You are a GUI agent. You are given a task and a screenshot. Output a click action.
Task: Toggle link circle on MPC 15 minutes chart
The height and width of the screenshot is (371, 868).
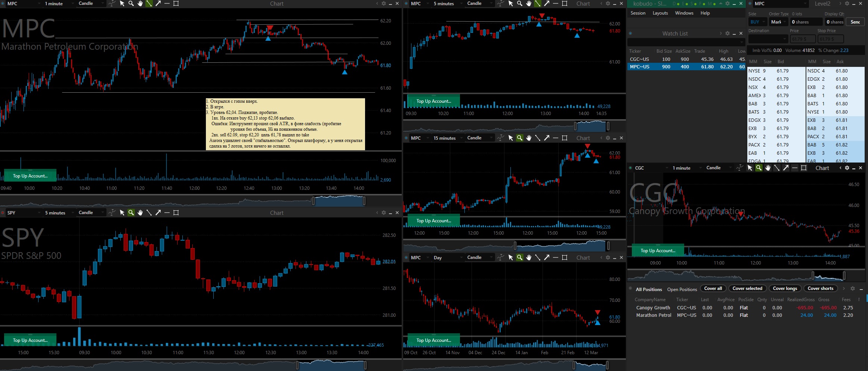(406, 138)
